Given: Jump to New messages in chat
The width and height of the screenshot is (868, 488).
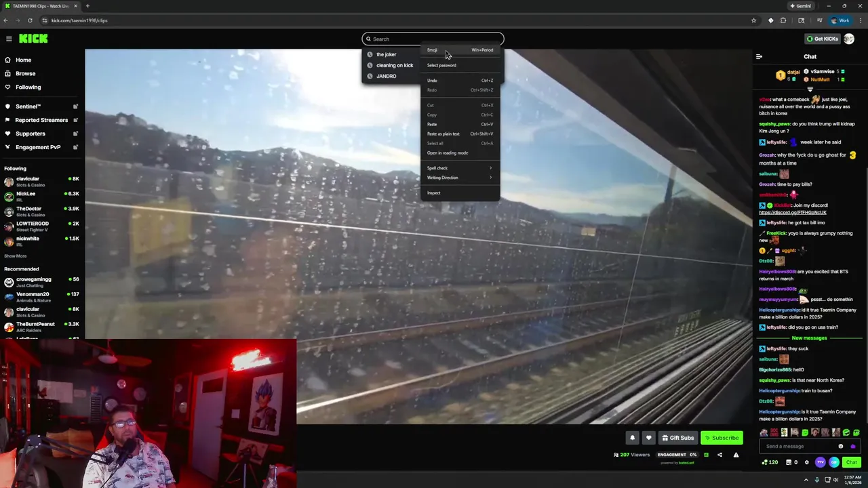Looking at the screenshot, I should pos(809,338).
